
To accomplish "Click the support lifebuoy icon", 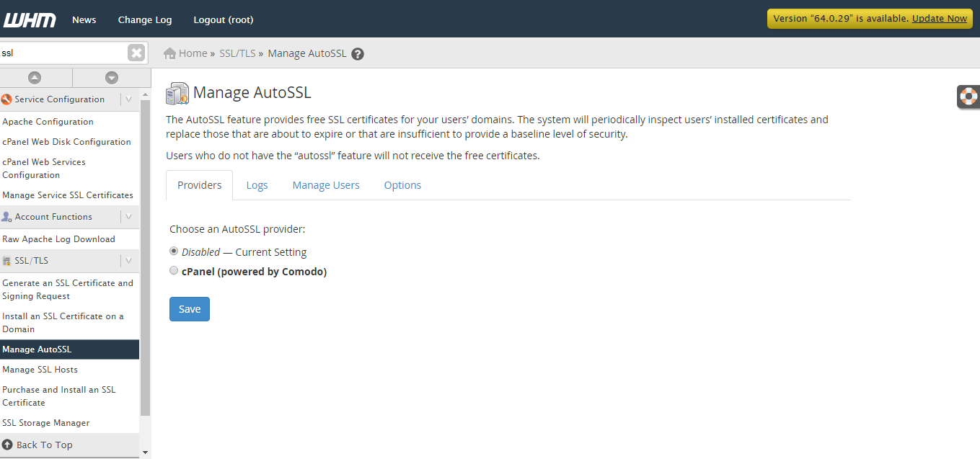I will pyautogui.click(x=968, y=96).
